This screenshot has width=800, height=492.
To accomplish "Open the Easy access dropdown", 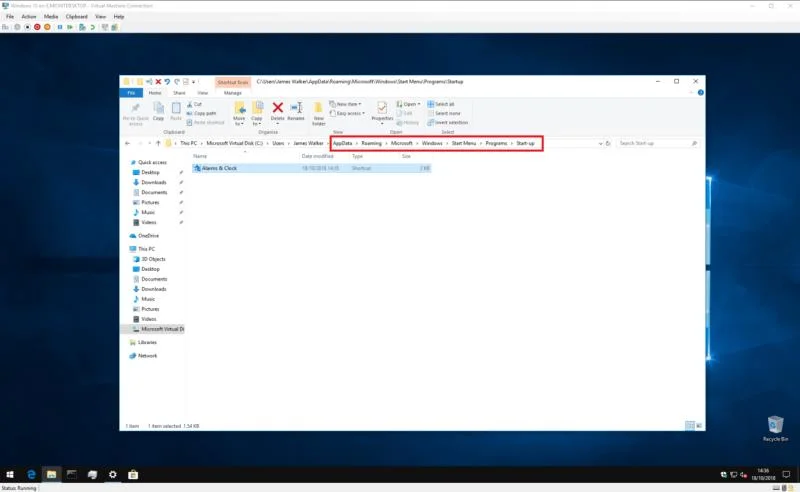I will click(347, 113).
